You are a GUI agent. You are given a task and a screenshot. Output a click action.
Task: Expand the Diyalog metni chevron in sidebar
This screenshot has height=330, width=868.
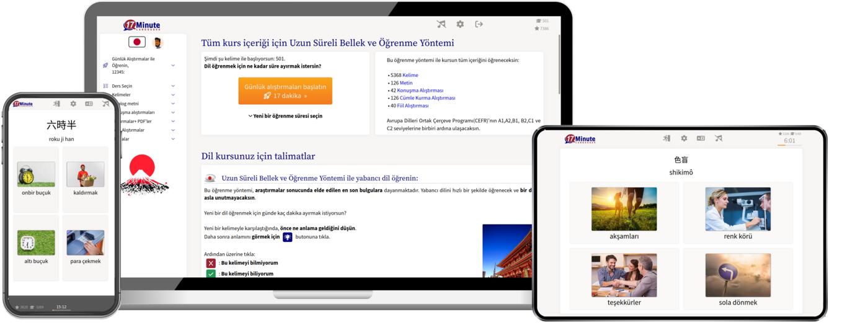pyautogui.click(x=173, y=104)
